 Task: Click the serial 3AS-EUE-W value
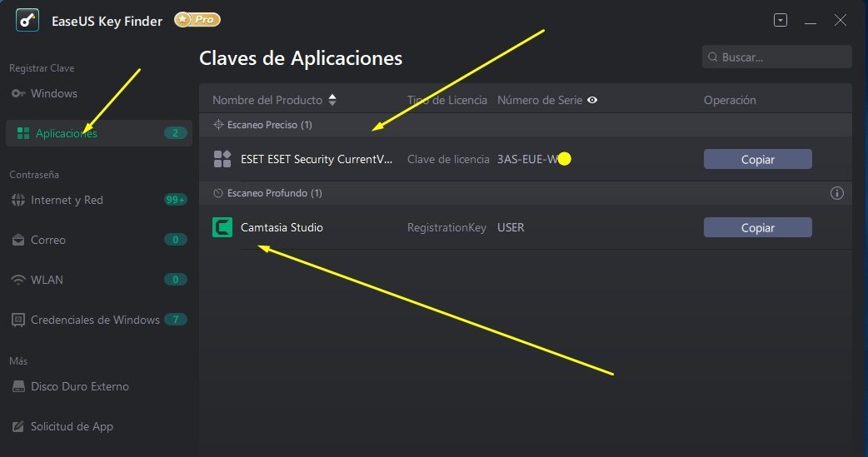coord(527,159)
